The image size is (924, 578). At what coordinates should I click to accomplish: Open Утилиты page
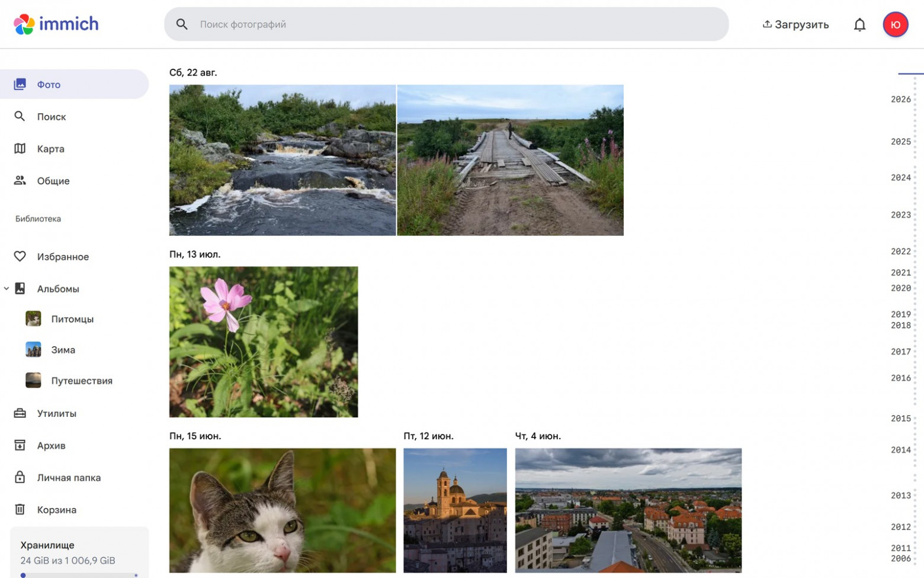tap(74, 413)
